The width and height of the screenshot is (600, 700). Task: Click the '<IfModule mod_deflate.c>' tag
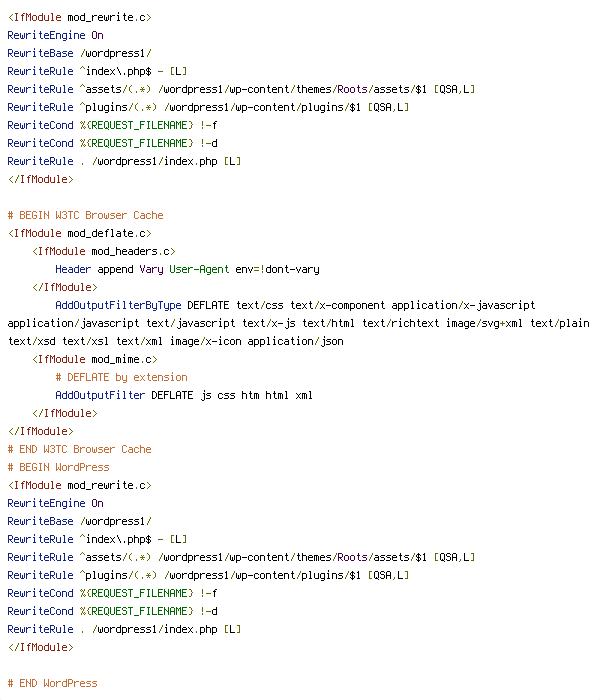pos(80,233)
